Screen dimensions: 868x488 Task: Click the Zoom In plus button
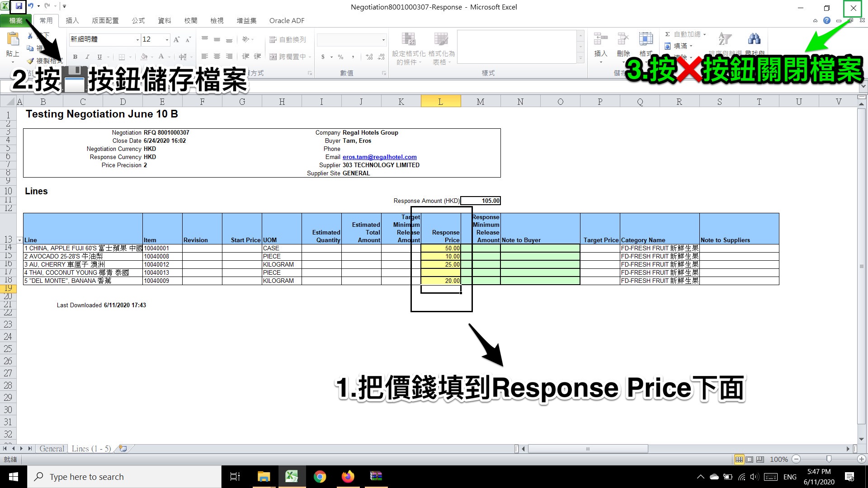[862, 459]
